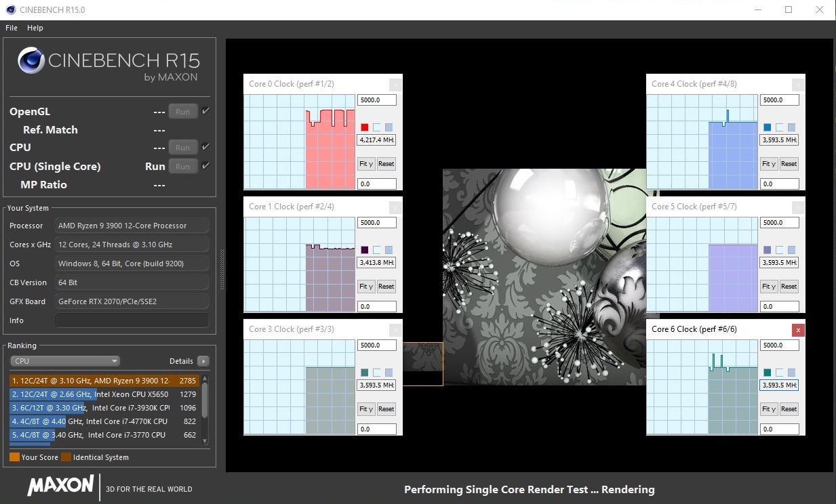Image resolution: width=836 pixels, height=504 pixels.
Task: Click the Info text field
Action: tap(132, 320)
